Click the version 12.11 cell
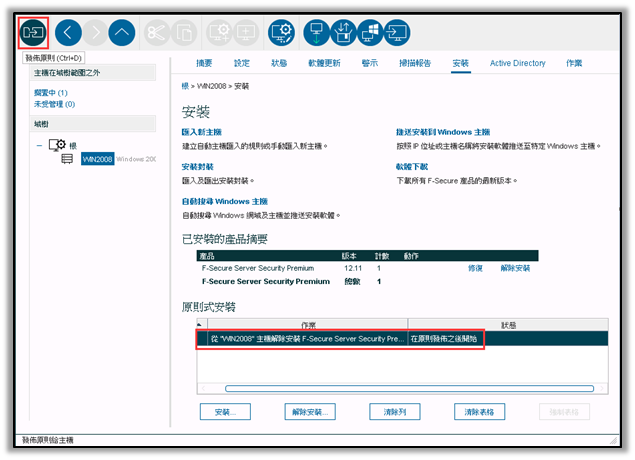Screen dimensions: 635x460 tap(353, 268)
